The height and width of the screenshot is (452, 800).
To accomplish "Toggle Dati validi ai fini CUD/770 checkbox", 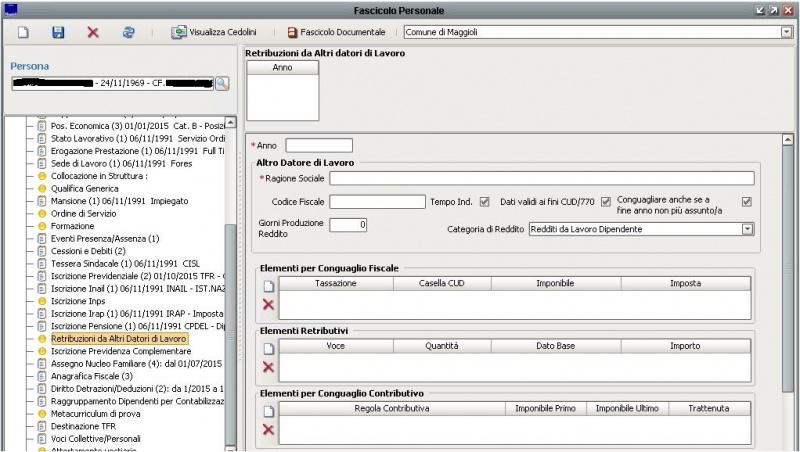I will [x=606, y=201].
